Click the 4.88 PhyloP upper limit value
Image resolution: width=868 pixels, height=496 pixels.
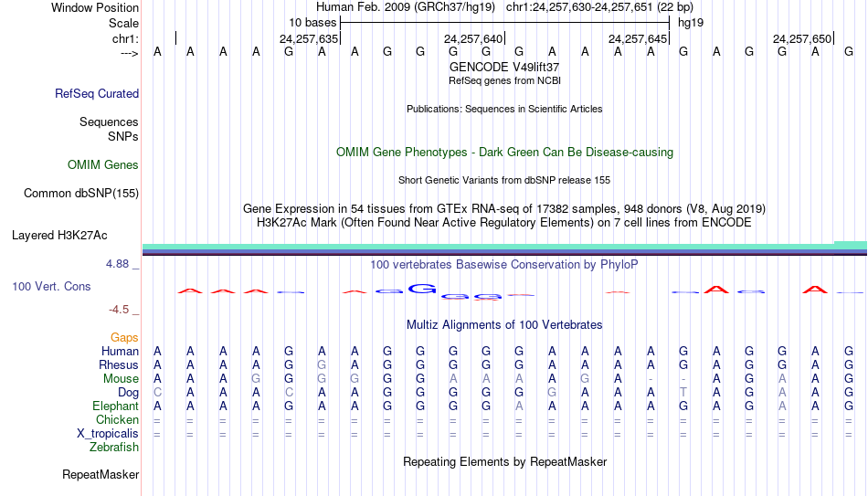pos(117,264)
